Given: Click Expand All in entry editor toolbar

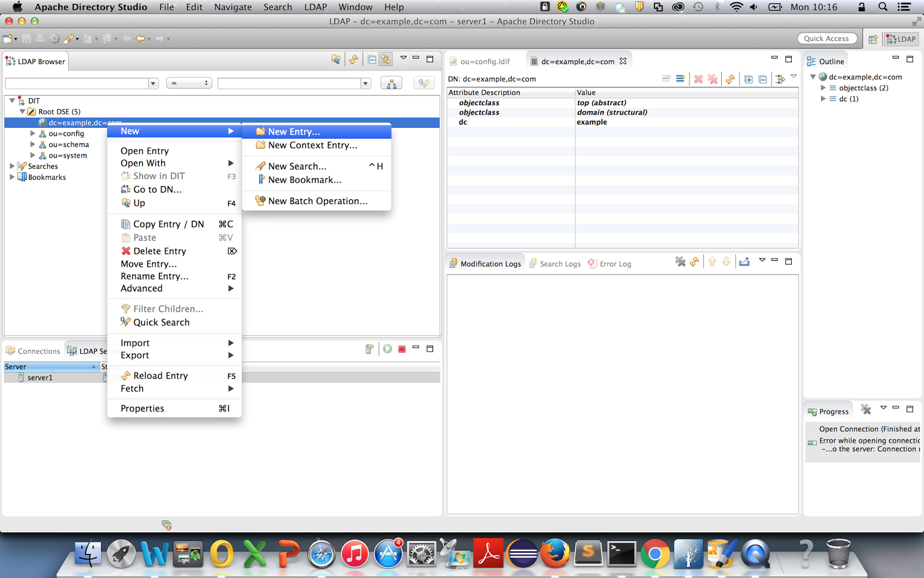Looking at the screenshot, I should click(x=748, y=79).
